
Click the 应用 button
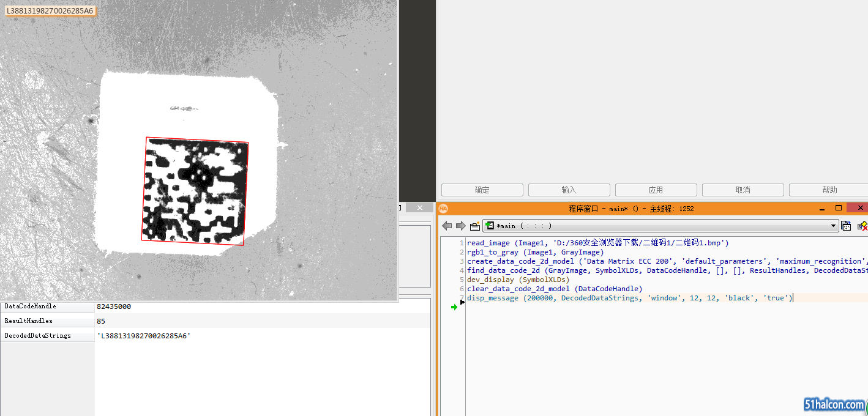[656, 190]
